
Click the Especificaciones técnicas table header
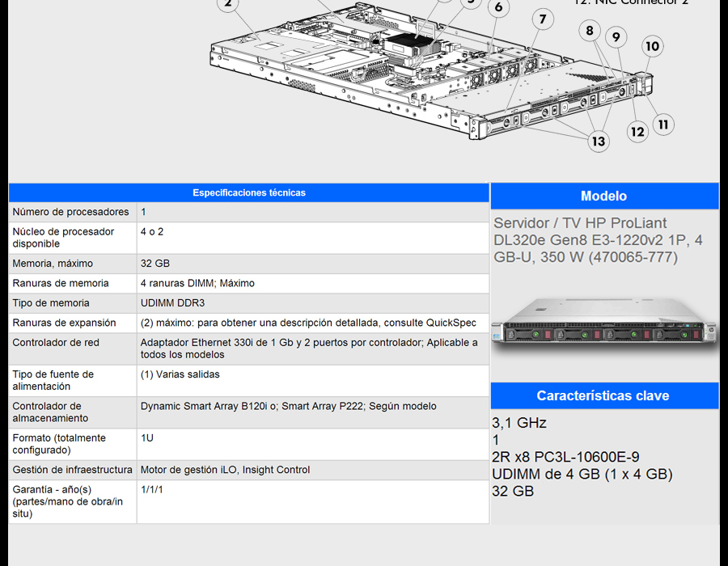(x=249, y=192)
